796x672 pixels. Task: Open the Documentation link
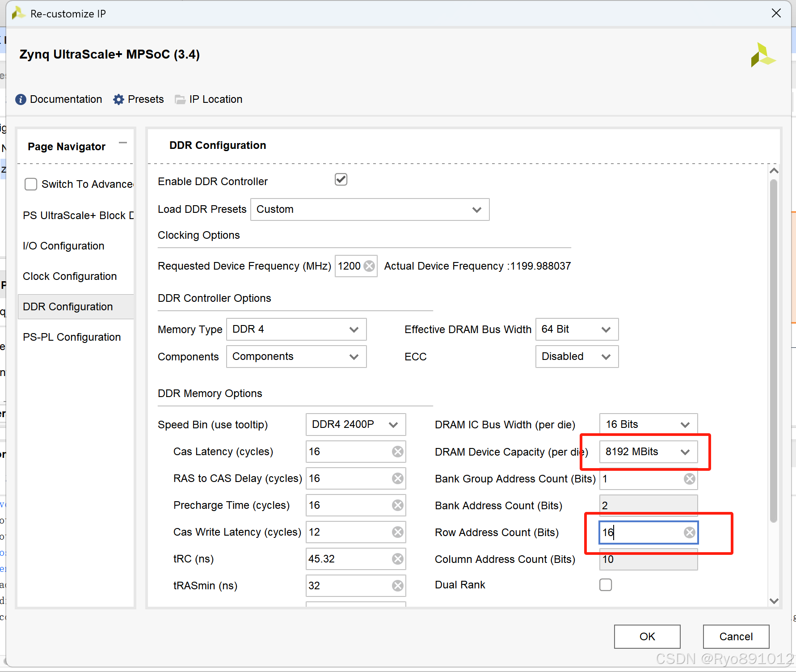[x=66, y=99]
